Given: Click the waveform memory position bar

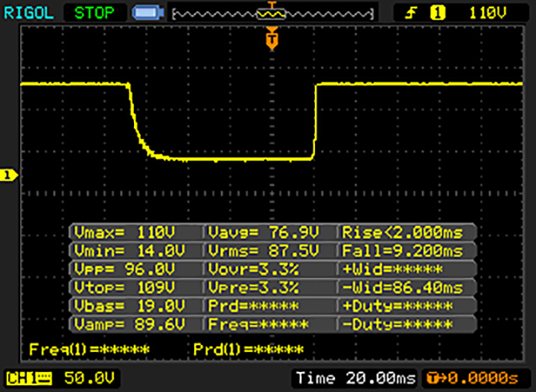Looking at the screenshot, I should click(x=270, y=13).
